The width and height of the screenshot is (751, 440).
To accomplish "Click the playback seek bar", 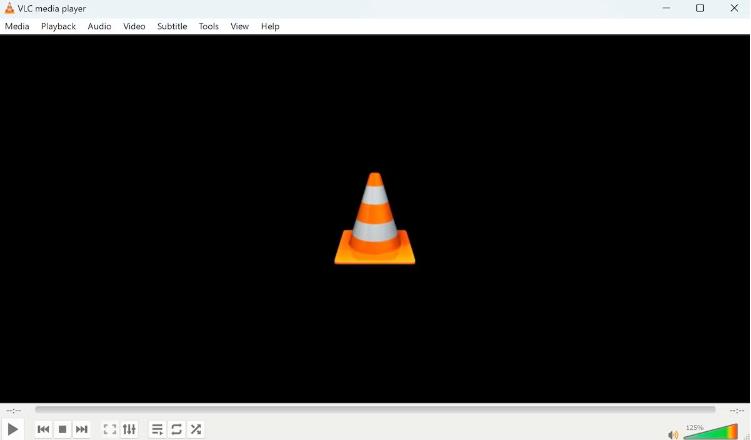I will click(375, 410).
